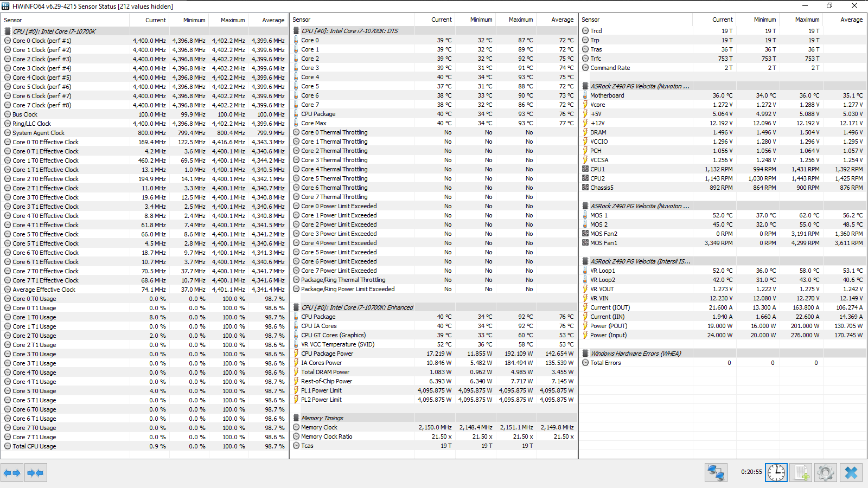This screenshot has width=868, height=488.
Task: Select the first ASRock Z490 PG Velocita (Nuvoton group header
Action: [x=723, y=86]
